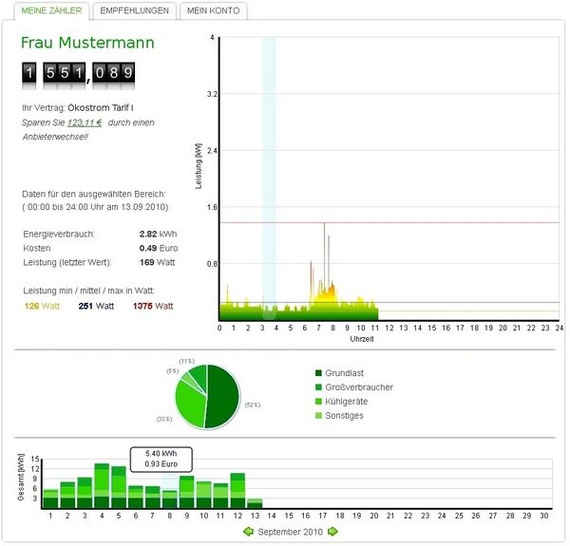Go to previous month with left arrow
This screenshot has height=546, width=570.
(248, 532)
